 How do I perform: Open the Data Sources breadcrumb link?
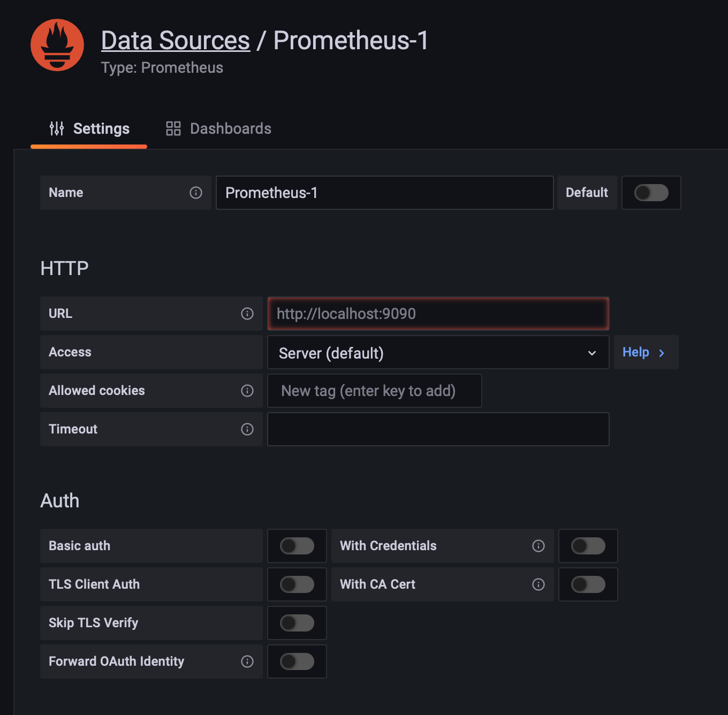pyautogui.click(x=176, y=41)
